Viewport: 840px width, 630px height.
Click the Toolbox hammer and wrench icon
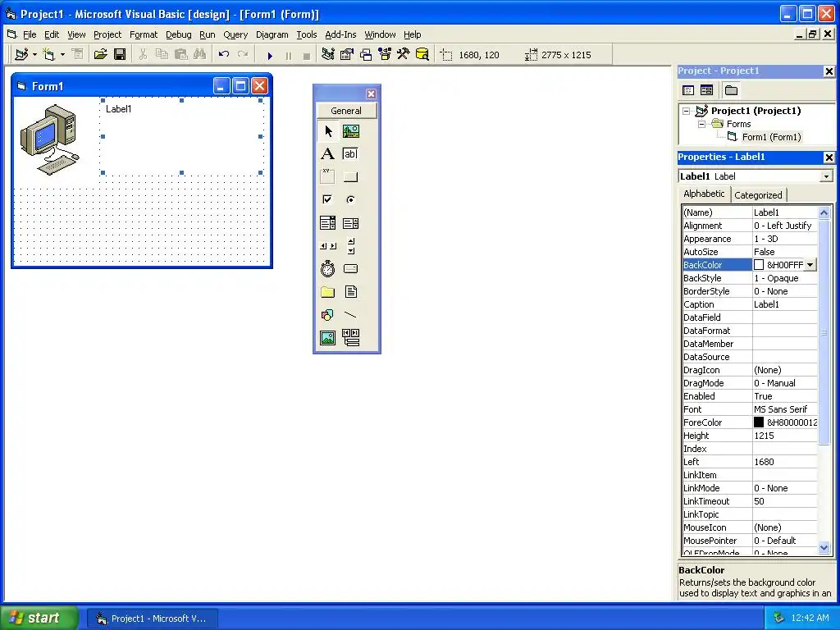404,55
